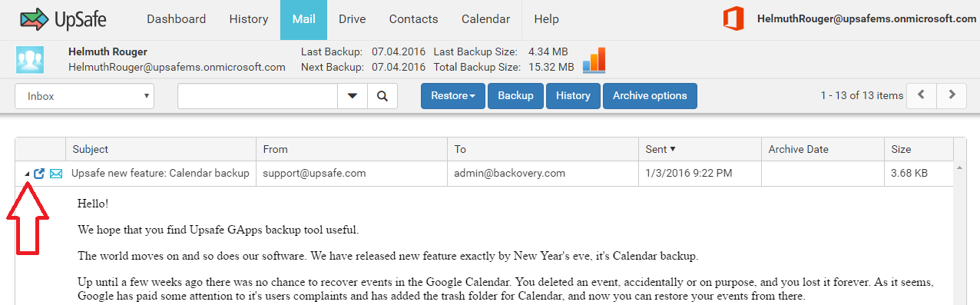The image size is (980, 305).
Task: Open the Inbox folder dropdown
Action: 84,96
